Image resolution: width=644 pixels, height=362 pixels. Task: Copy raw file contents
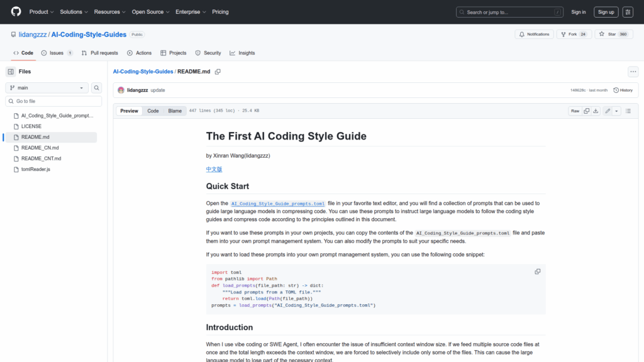pyautogui.click(x=586, y=111)
